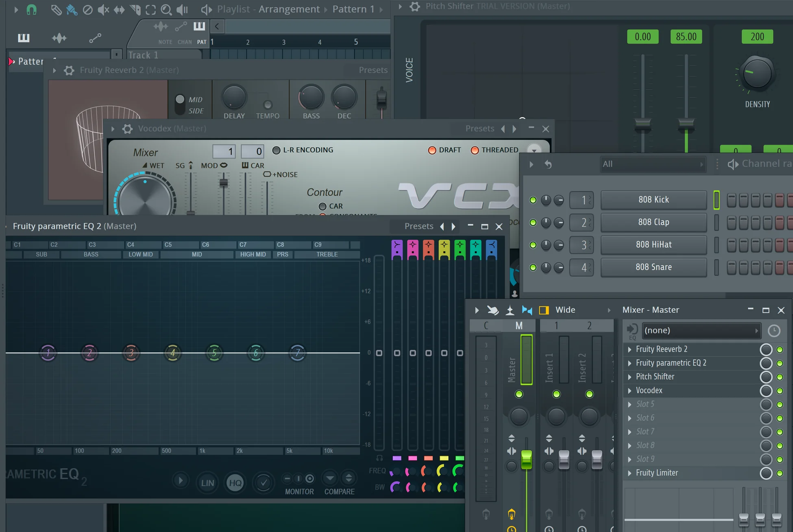Screen dimensions: 793x532
Task: Toggle DRAFT mode in Vocodex
Action: (x=432, y=150)
